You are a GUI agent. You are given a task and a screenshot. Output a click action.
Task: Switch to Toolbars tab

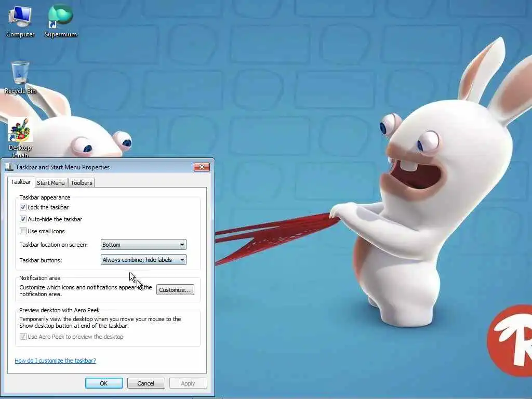click(82, 183)
